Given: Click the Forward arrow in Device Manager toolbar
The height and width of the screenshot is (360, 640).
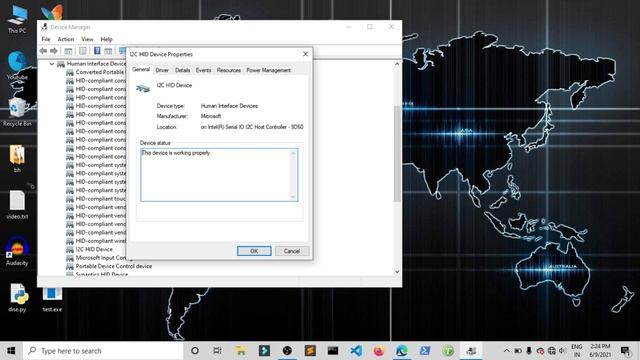Looking at the screenshot, I should pos(53,51).
